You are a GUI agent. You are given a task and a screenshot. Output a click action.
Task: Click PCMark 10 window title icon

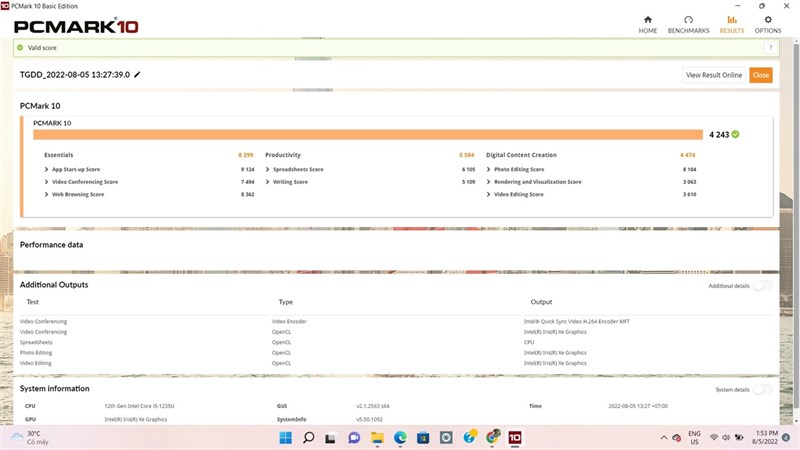click(x=5, y=6)
